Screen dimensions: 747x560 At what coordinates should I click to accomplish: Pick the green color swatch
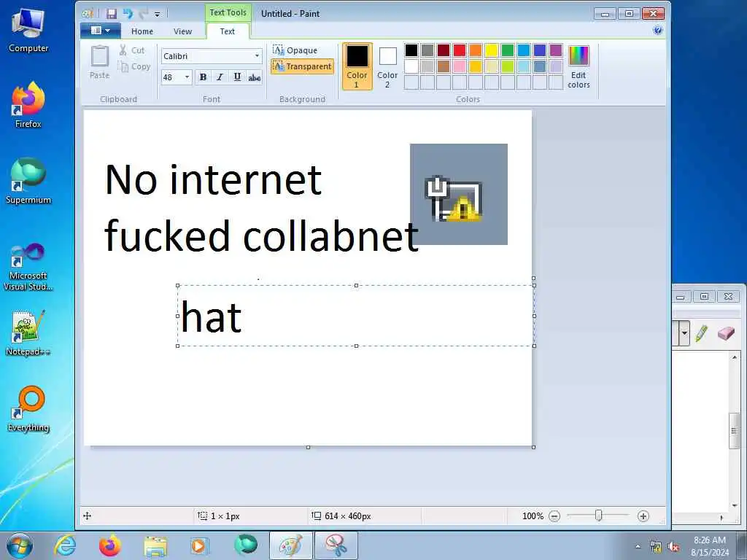click(x=508, y=50)
